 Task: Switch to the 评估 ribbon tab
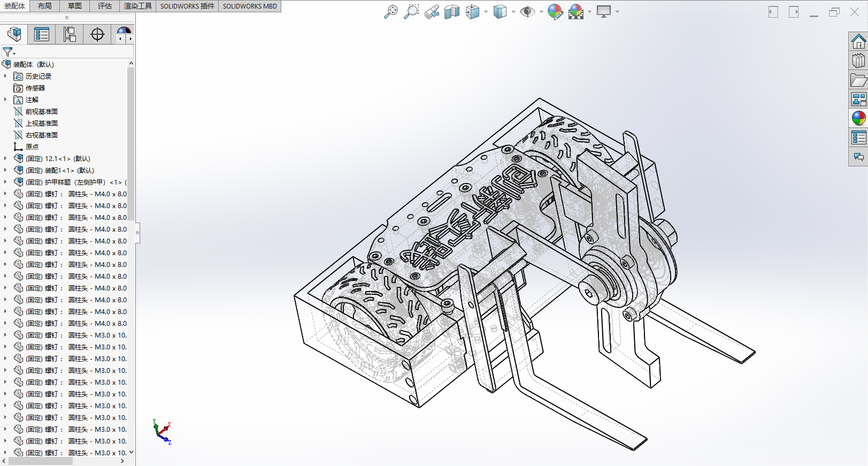tap(105, 6)
